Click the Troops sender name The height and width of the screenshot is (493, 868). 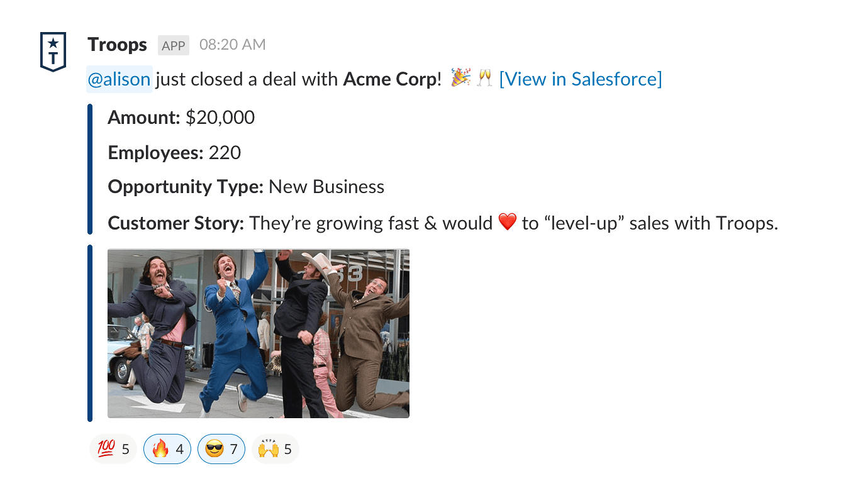tap(117, 45)
